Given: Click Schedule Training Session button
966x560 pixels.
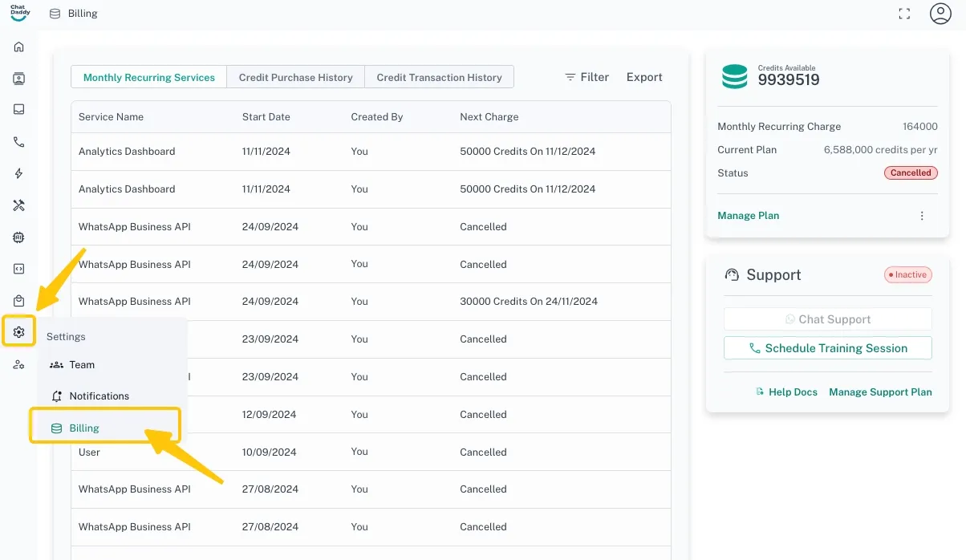Looking at the screenshot, I should 827,348.
